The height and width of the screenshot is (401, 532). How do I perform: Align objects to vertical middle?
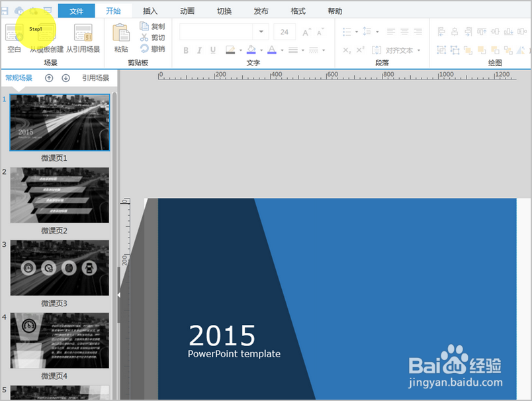tap(495, 32)
